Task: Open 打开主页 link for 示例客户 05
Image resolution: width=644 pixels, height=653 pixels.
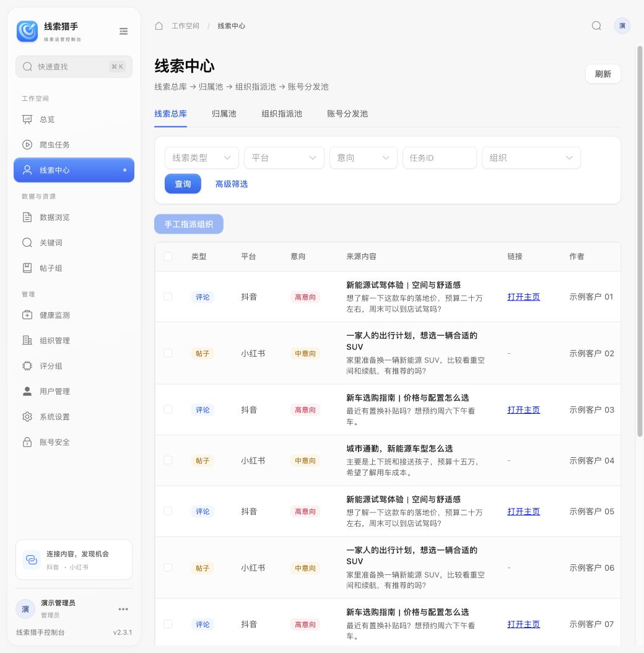Action: coord(523,511)
